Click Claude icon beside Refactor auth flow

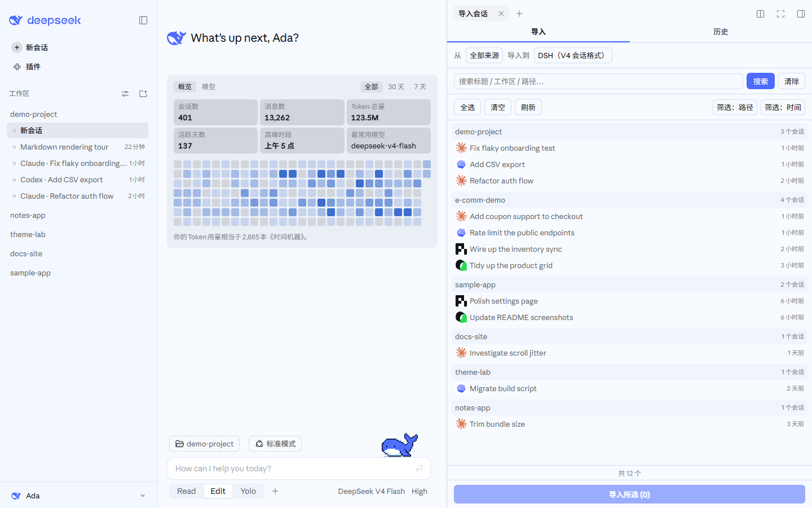(461, 181)
